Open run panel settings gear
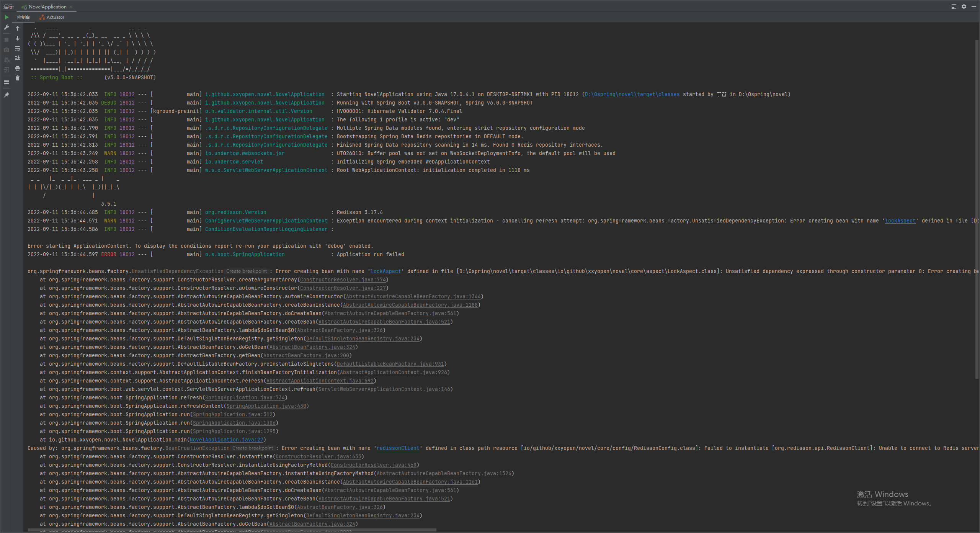980x533 pixels. click(964, 7)
